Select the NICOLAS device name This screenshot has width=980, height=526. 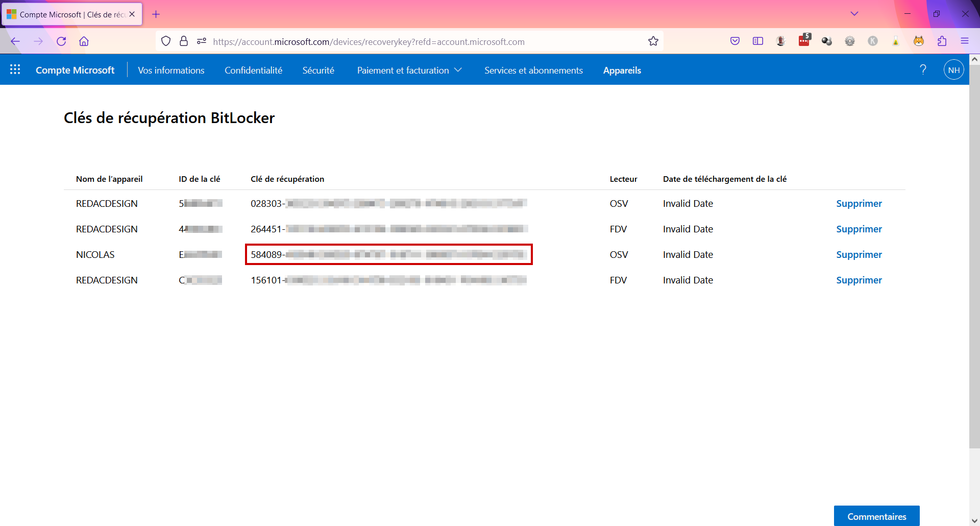pos(95,254)
